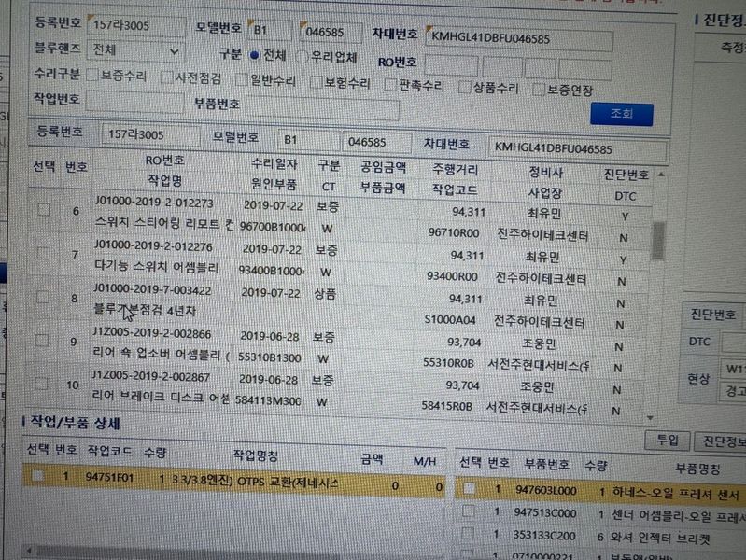
Task: Click the 진단정보 button
Action: click(722, 442)
